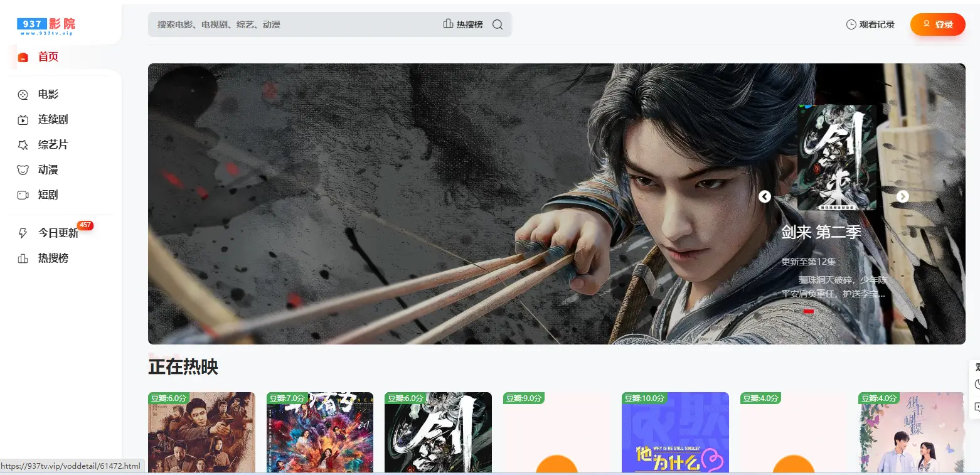This screenshot has width=980, height=475.
Task: Open the 连续剧 category
Action: click(x=53, y=119)
